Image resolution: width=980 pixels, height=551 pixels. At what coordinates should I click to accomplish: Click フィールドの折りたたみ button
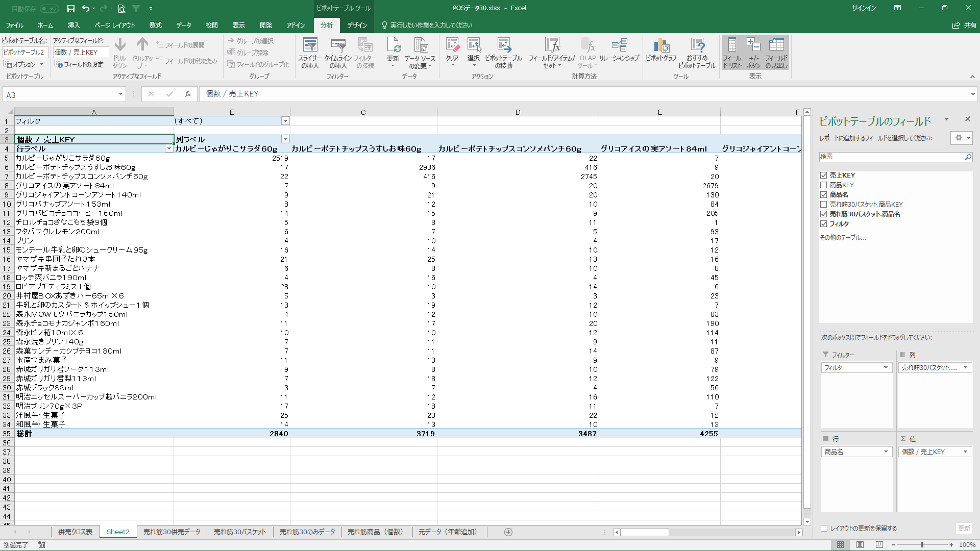187,61
